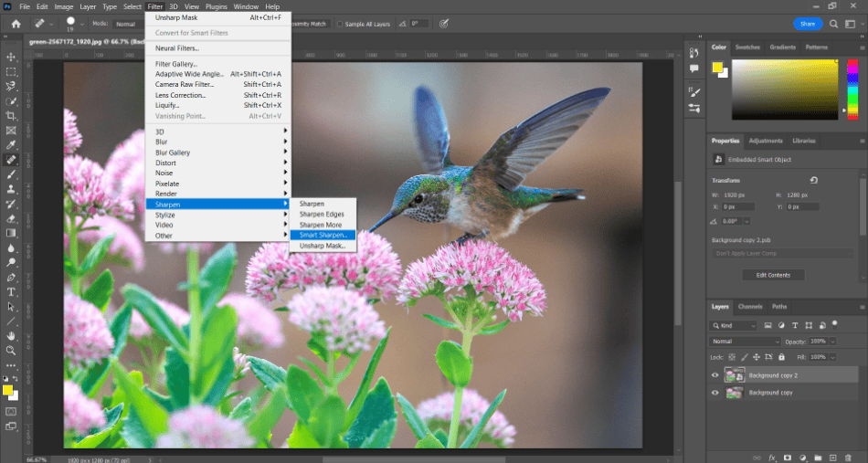Open the layer blend mode Normal dropdown
The width and height of the screenshot is (868, 463).
pos(745,342)
